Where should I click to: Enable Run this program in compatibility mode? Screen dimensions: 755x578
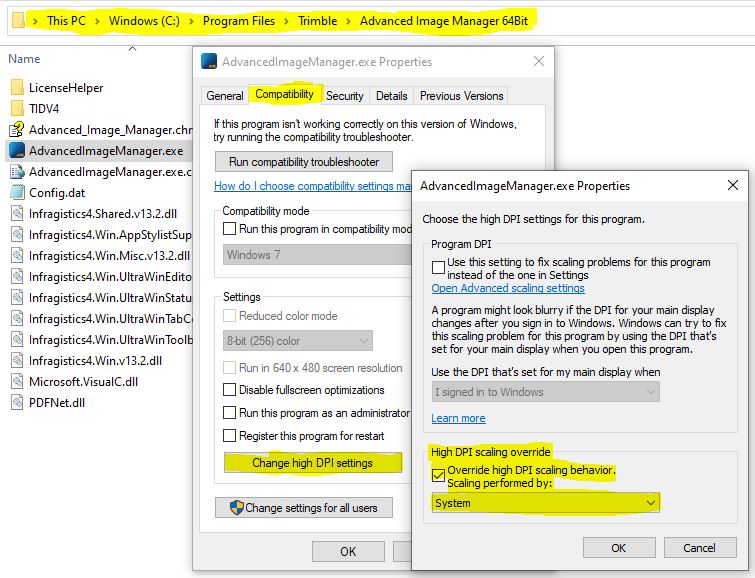click(x=229, y=228)
